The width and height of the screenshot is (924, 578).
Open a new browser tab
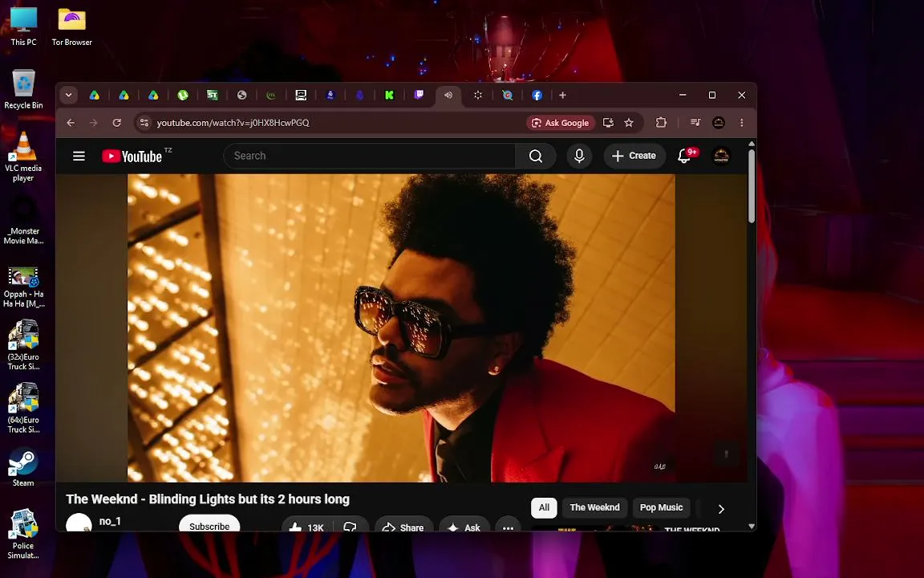coord(563,95)
